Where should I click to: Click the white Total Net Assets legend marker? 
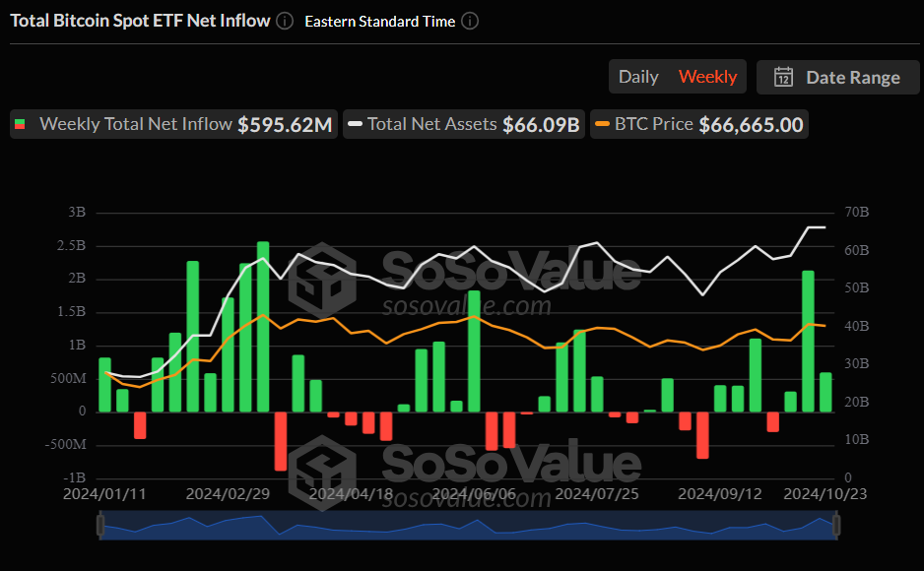pyautogui.click(x=355, y=125)
